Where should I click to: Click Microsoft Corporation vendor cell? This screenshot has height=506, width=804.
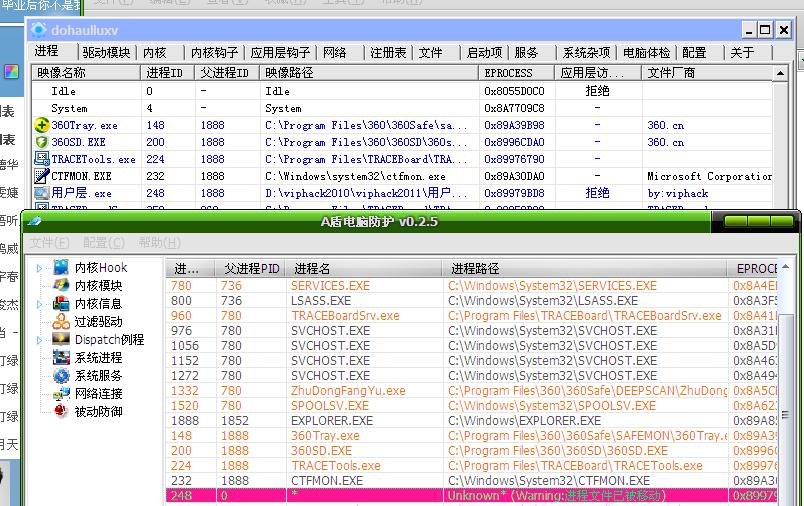coord(709,176)
